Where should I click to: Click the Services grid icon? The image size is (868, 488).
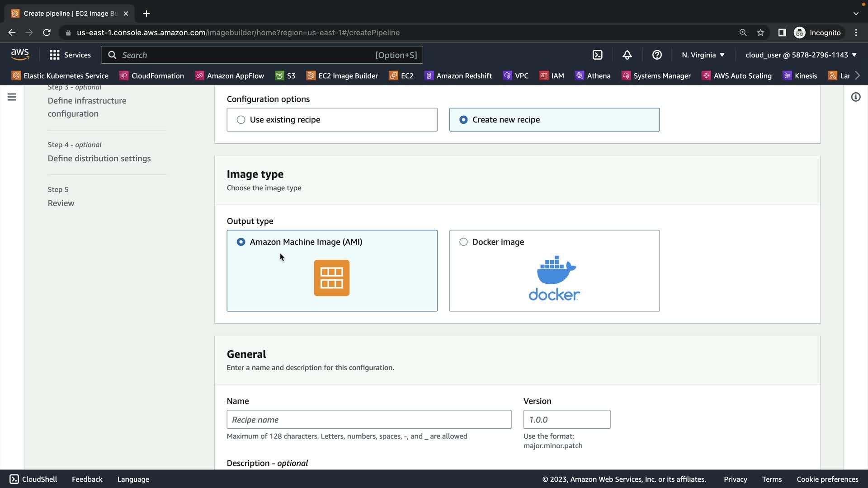[x=55, y=55]
